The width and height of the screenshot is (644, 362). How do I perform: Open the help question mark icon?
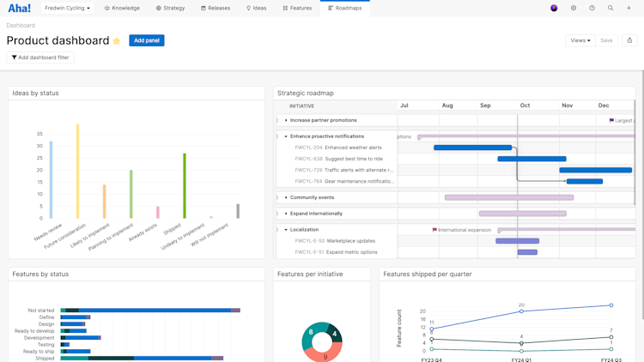tap(592, 9)
